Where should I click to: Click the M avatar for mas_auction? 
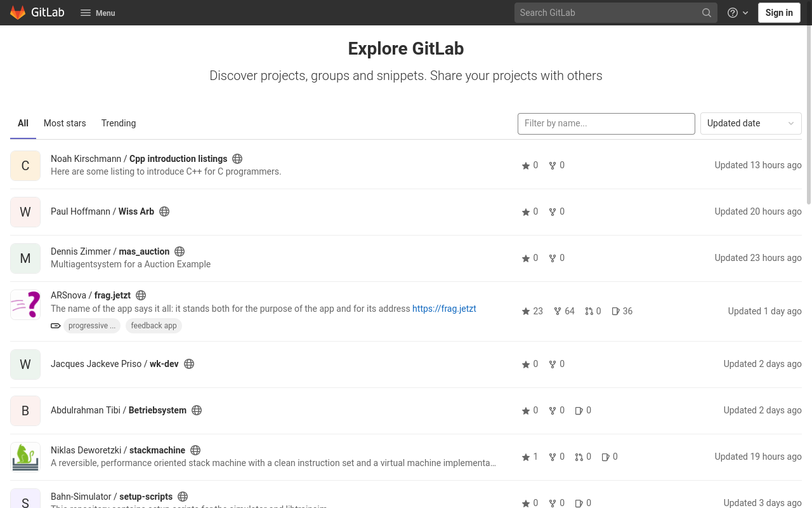pos(25,258)
